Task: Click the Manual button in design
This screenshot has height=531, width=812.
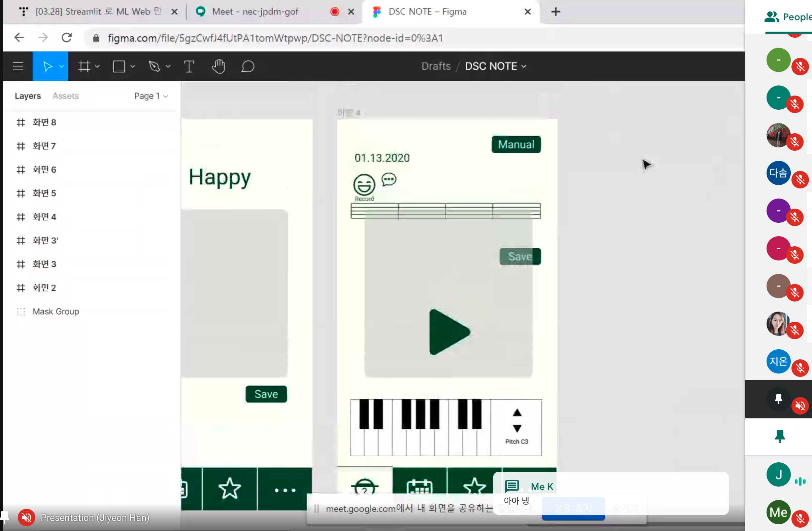Action: click(516, 144)
